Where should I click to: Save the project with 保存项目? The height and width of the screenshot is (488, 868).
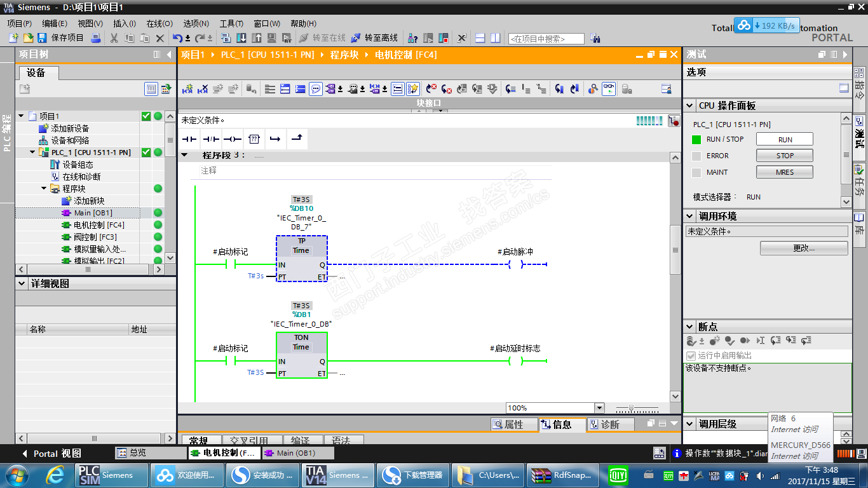tap(61, 38)
